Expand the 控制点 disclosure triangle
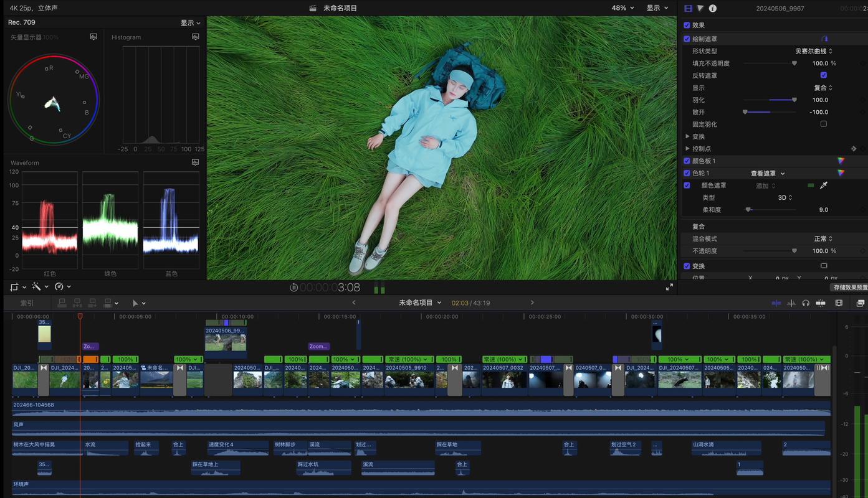 pos(687,149)
